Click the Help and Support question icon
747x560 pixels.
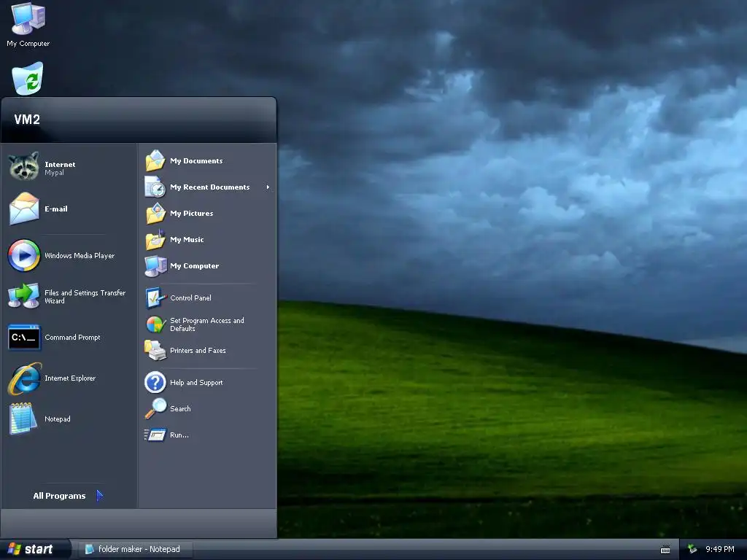point(155,382)
